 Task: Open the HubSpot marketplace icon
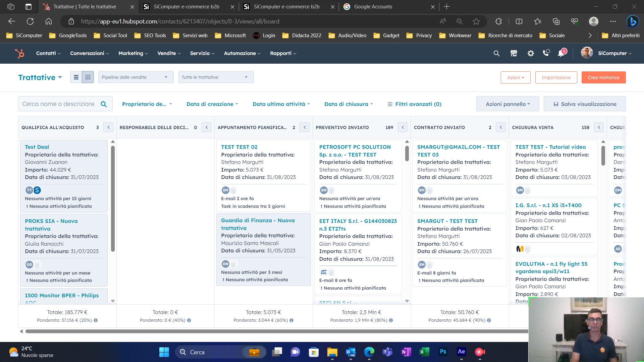(514, 53)
